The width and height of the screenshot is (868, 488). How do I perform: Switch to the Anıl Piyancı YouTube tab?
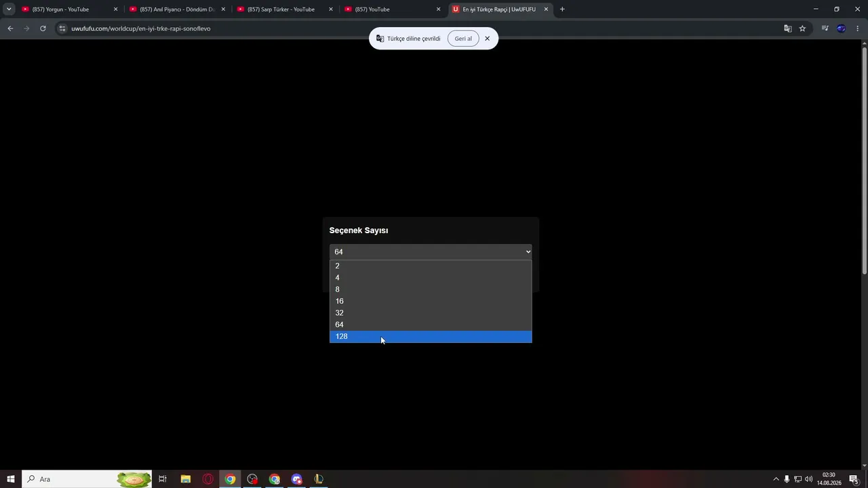[176, 9]
